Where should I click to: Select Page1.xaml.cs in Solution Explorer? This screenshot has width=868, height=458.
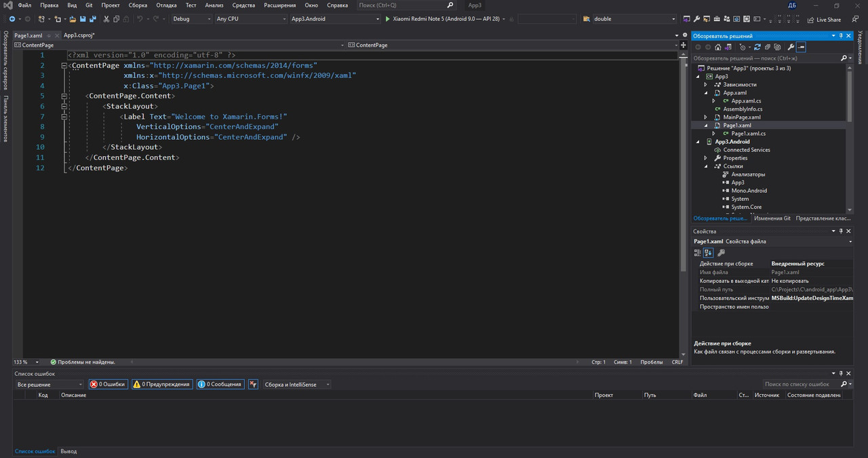[x=749, y=134]
